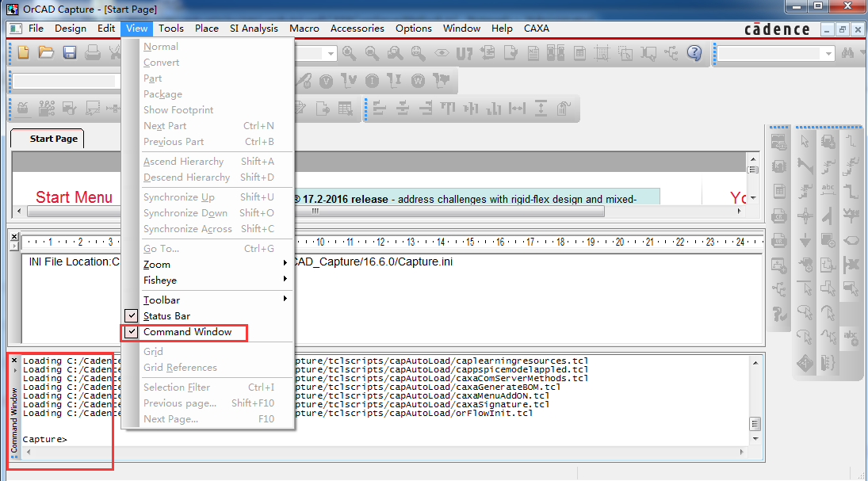Click the INI File Location log text
Viewport: 868px width, 481px height.
[241, 261]
